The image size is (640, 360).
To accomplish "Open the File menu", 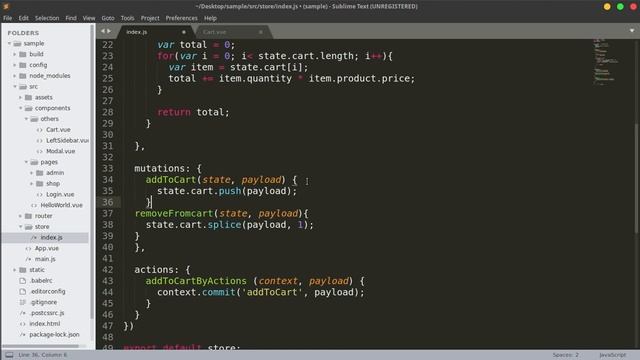I will coord(8,18).
